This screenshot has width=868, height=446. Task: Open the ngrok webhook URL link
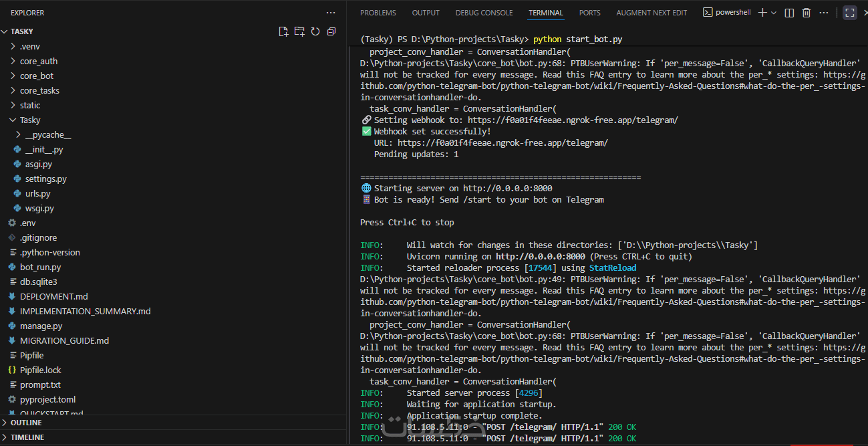(x=573, y=120)
